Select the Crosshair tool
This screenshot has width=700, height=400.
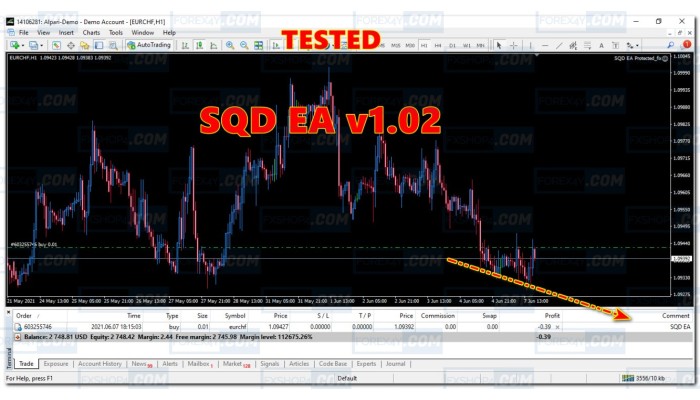pos(514,46)
